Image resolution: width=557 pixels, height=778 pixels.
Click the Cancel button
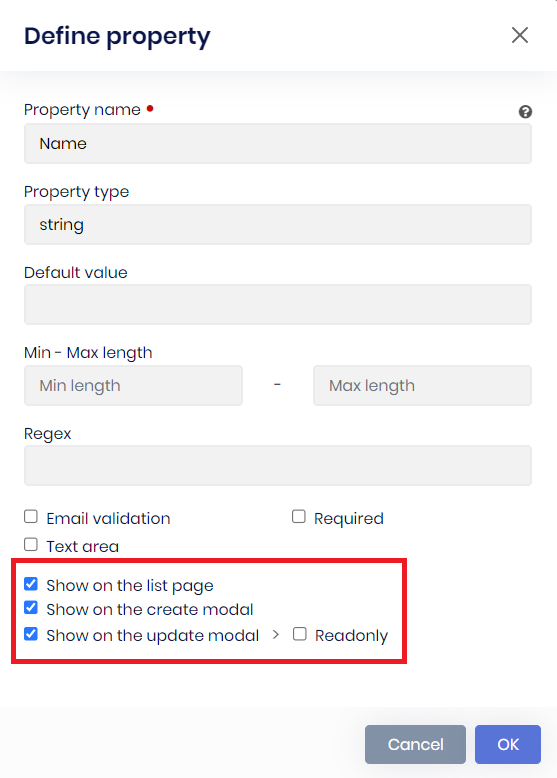click(x=415, y=744)
